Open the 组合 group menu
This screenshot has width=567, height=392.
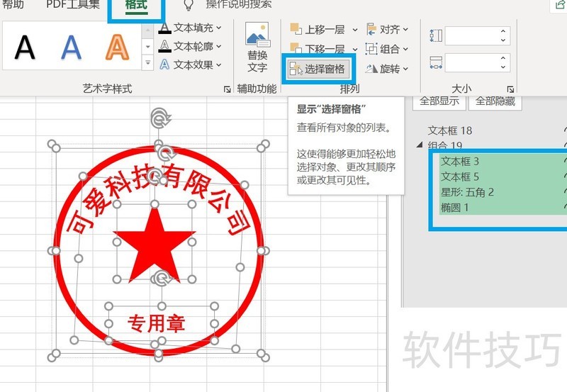point(387,49)
